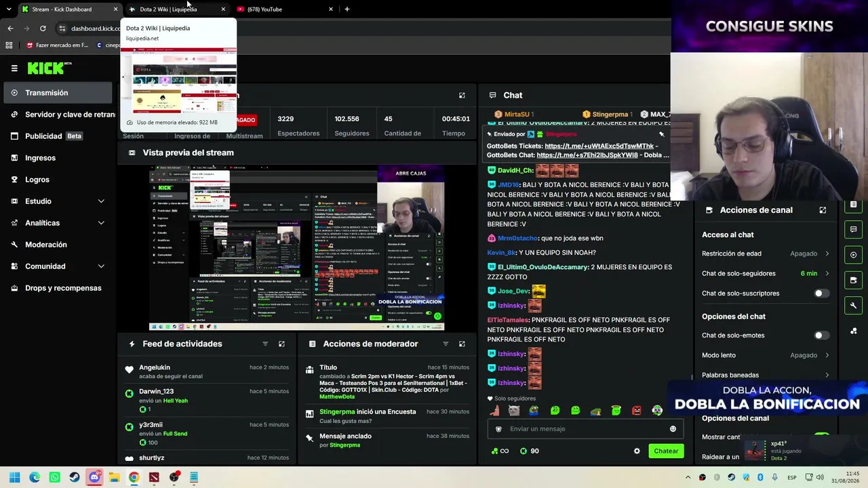868x488 pixels.
Task: Click the stream preview thumbnail
Action: point(296,248)
